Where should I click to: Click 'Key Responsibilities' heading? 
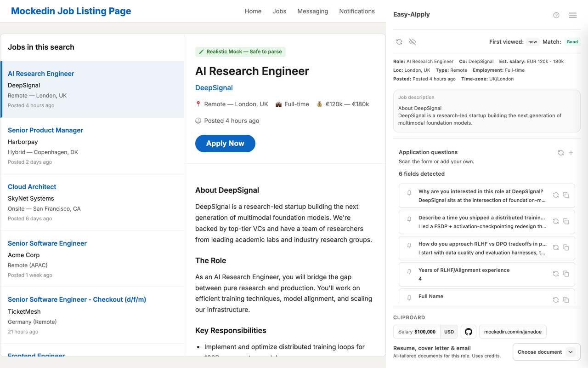click(231, 331)
